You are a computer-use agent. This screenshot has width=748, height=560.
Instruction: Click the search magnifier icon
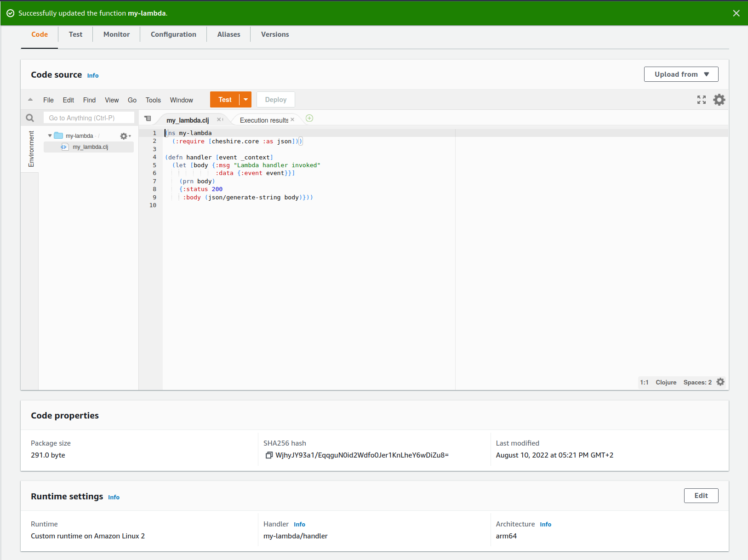pos(30,118)
